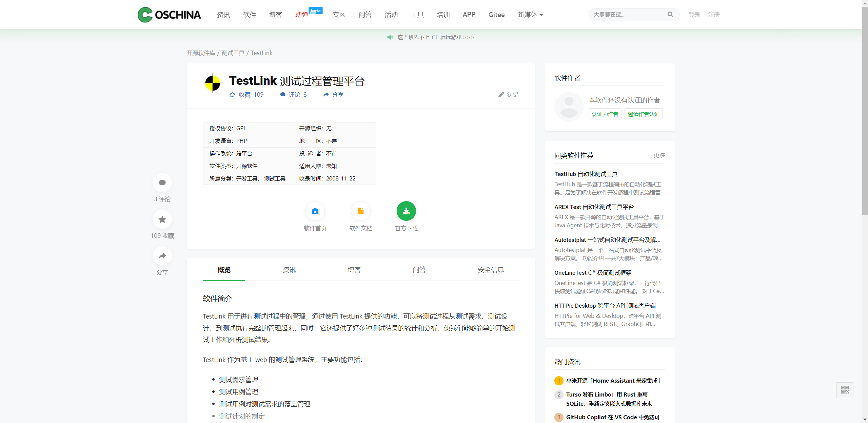Open the APP navigation item
868x423 pixels.
click(469, 15)
